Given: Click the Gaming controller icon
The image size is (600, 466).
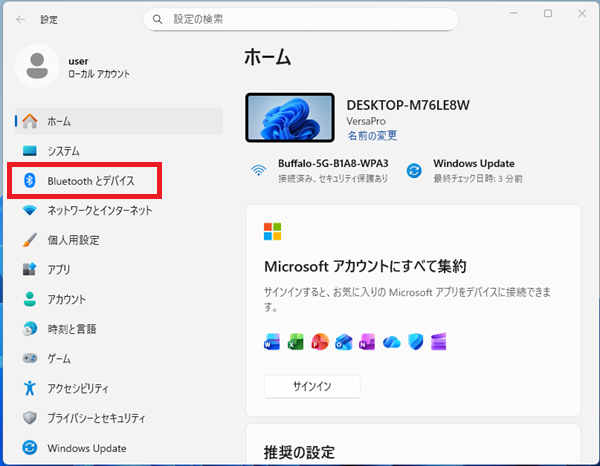Looking at the screenshot, I should 29,358.
